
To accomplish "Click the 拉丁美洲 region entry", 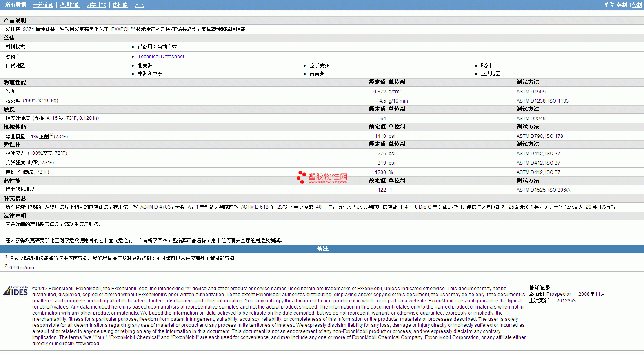I will pos(319,66).
